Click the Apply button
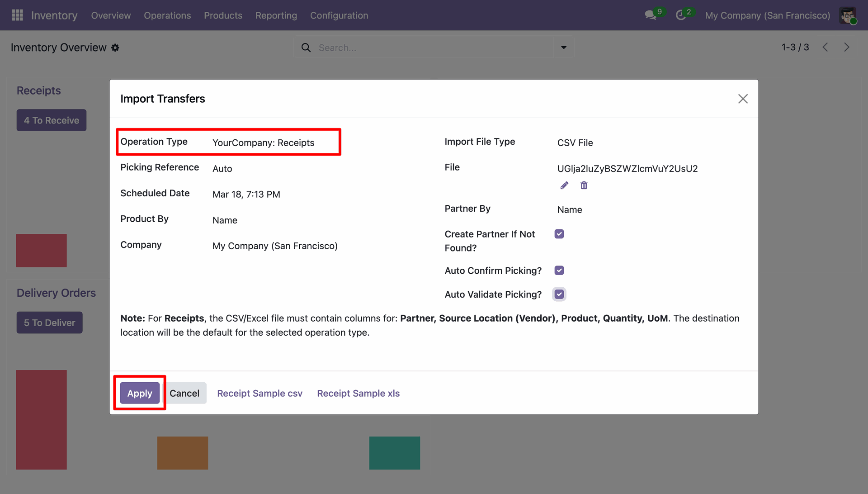This screenshot has width=868, height=494. pyautogui.click(x=140, y=393)
